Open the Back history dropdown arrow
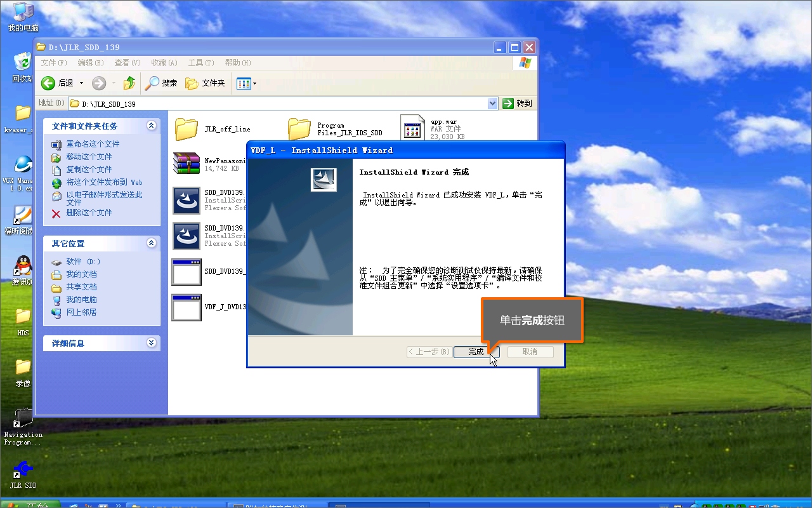This screenshot has height=508, width=812. tap(81, 83)
